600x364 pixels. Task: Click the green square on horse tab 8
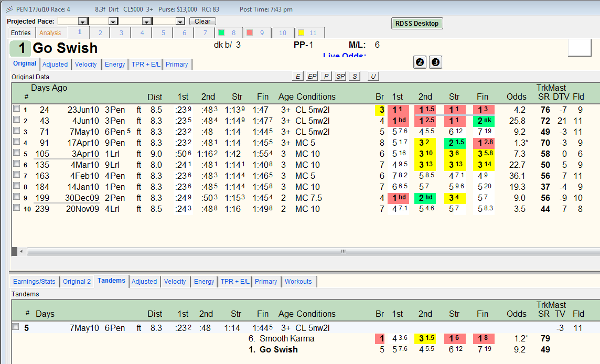point(221,33)
